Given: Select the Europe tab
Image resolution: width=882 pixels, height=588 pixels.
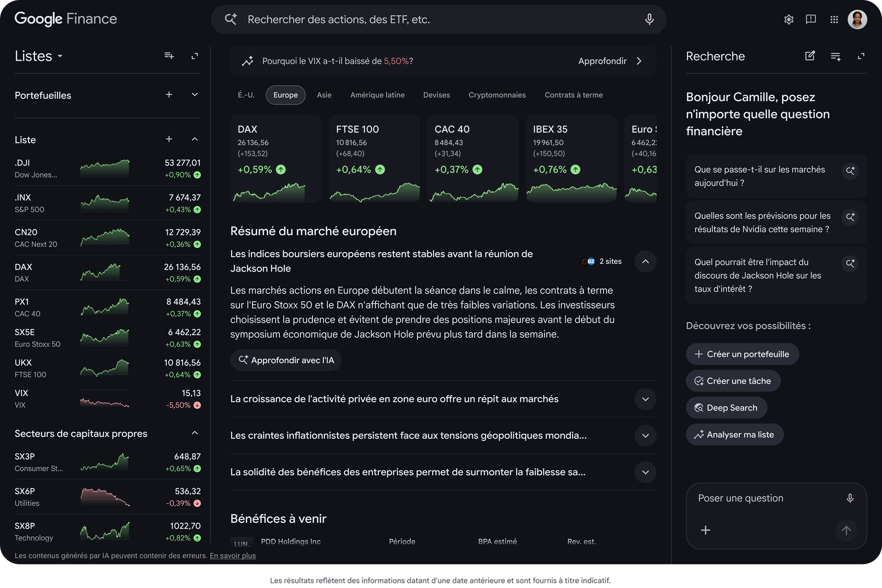Looking at the screenshot, I should click(286, 95).
